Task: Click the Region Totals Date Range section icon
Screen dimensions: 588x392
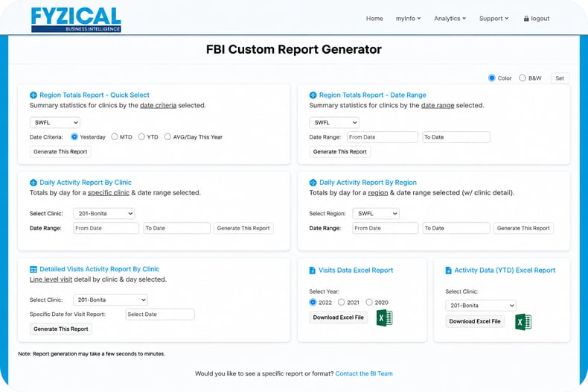Action: [313, 95]
